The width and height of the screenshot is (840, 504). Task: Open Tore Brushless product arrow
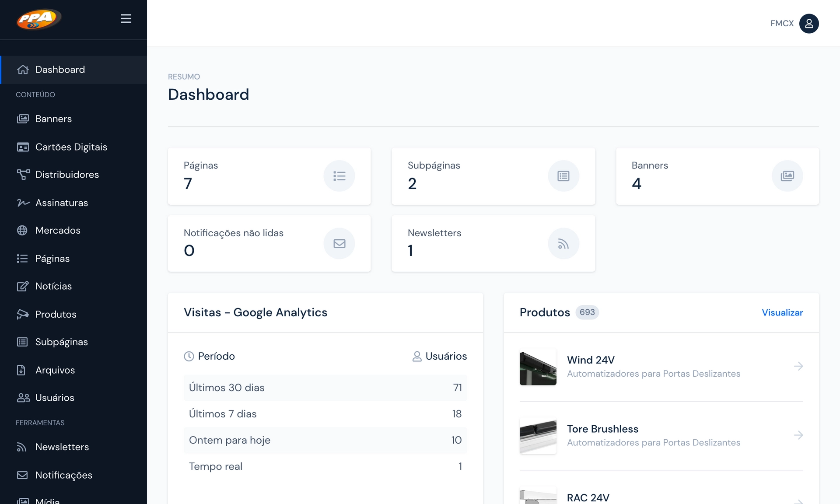coord(798,435)
